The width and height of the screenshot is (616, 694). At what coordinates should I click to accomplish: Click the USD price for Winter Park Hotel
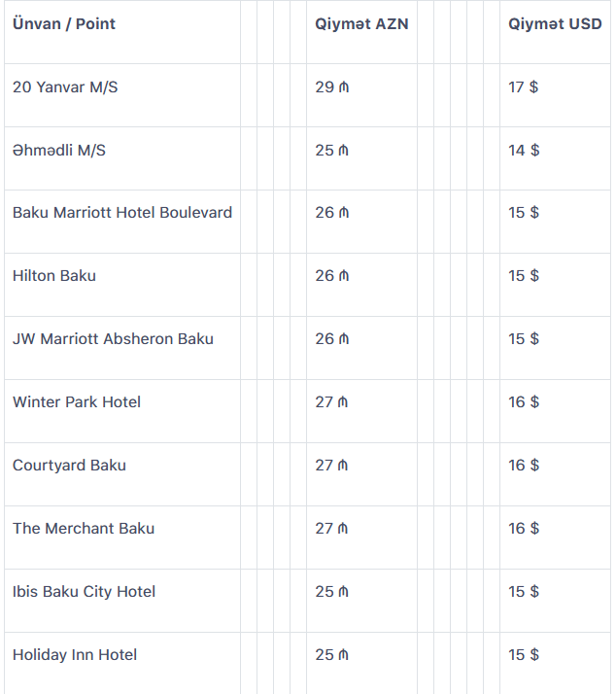tap(524, 402)
